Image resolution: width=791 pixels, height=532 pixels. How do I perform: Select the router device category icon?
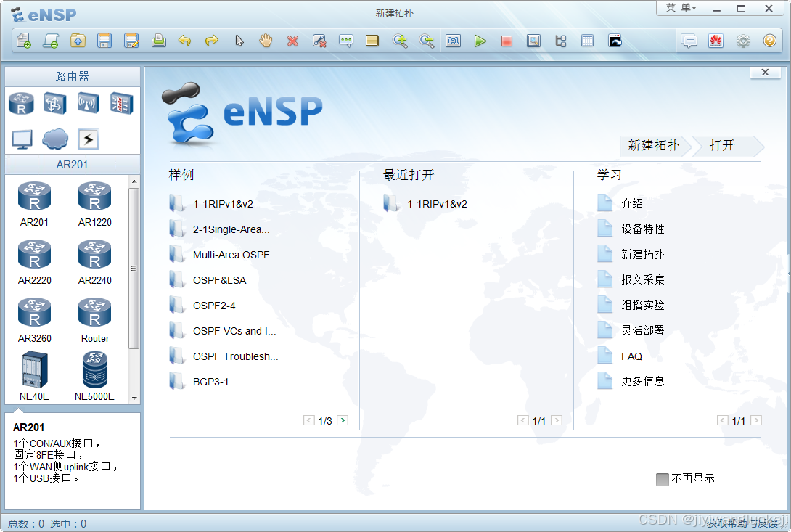point(21,104)
